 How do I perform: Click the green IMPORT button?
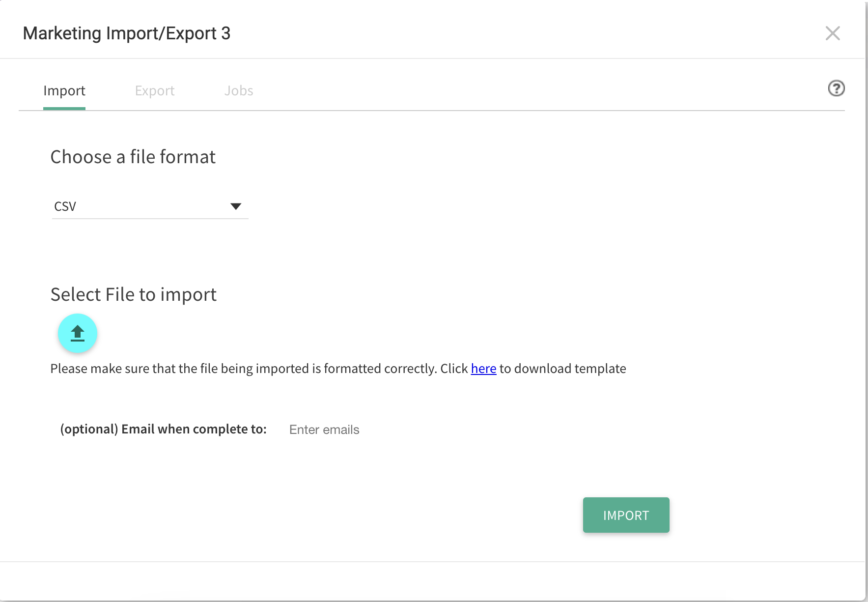click(x=626, y=515)
